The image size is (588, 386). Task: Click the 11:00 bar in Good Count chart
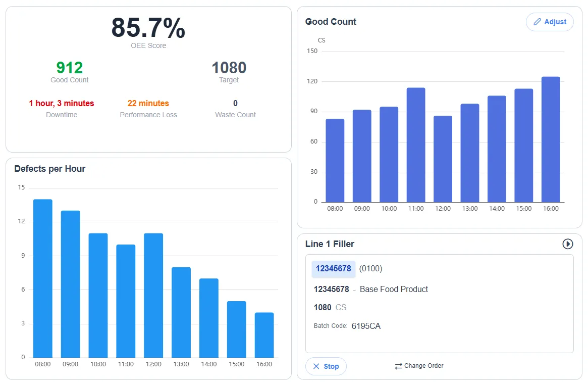tap(416, 145)
